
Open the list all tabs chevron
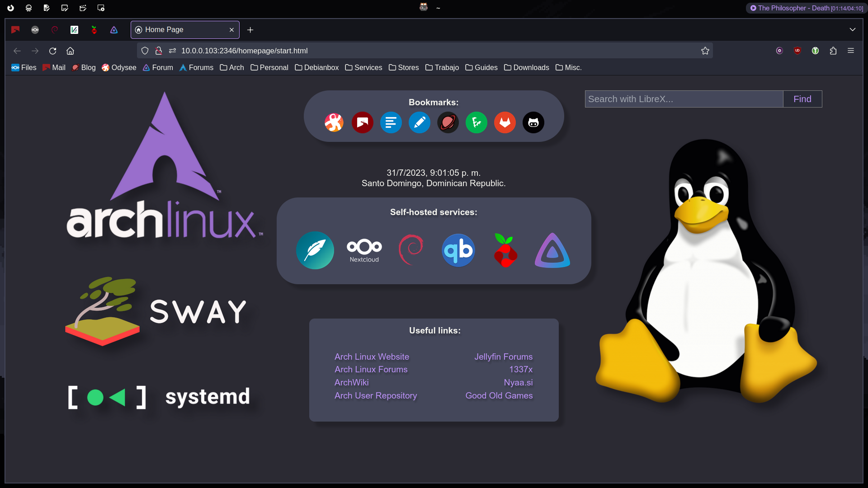pyautogui.click(x=853, y=29)
